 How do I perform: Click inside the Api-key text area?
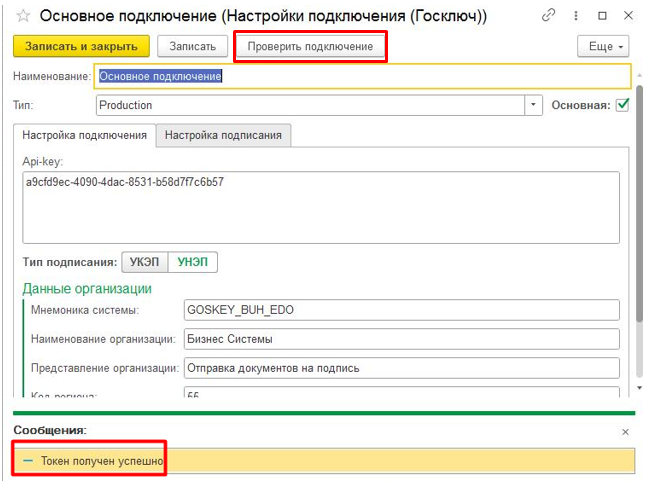(x=321, y=208)
